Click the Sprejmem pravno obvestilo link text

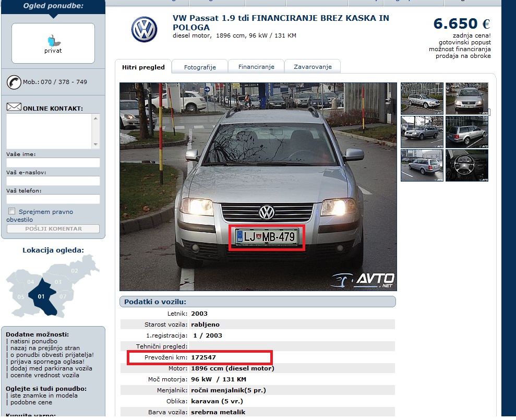coord(40,215)
